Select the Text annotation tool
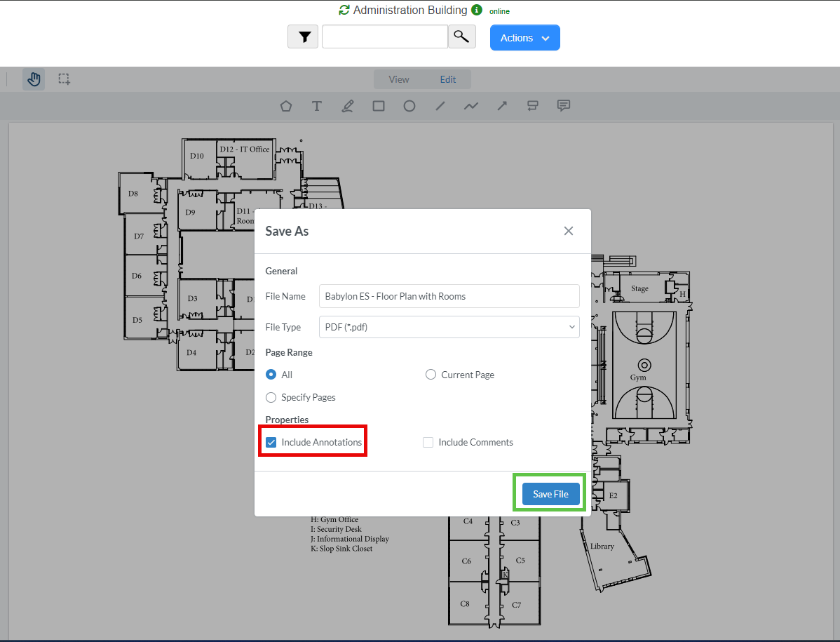 pos(317,106)
